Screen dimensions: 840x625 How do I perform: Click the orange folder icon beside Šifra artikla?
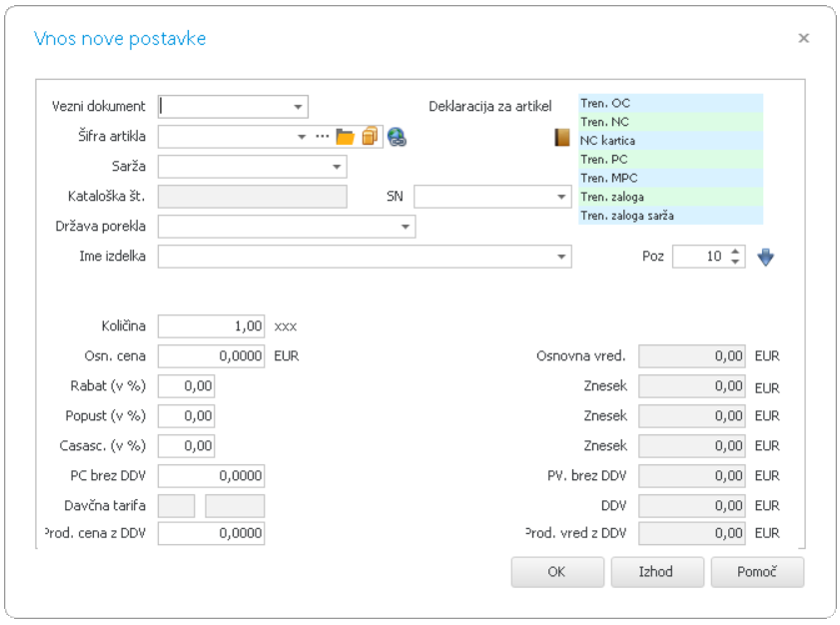click(x=345, y=137)
